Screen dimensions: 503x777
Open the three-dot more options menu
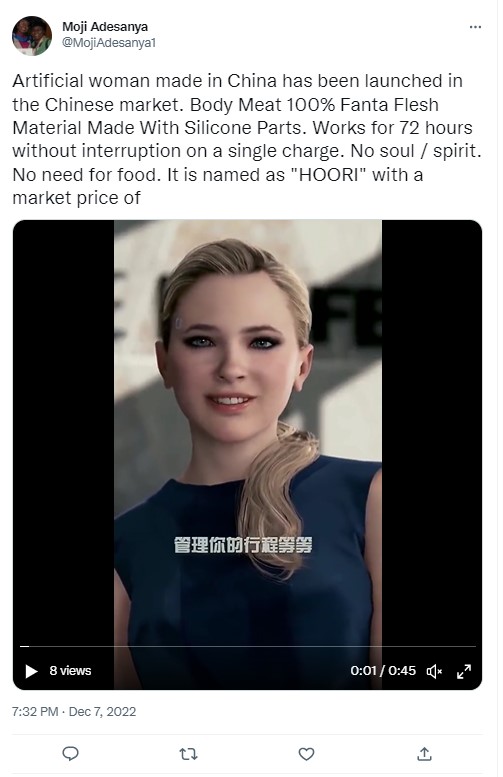pyautogui.click(x=475, y=27)
